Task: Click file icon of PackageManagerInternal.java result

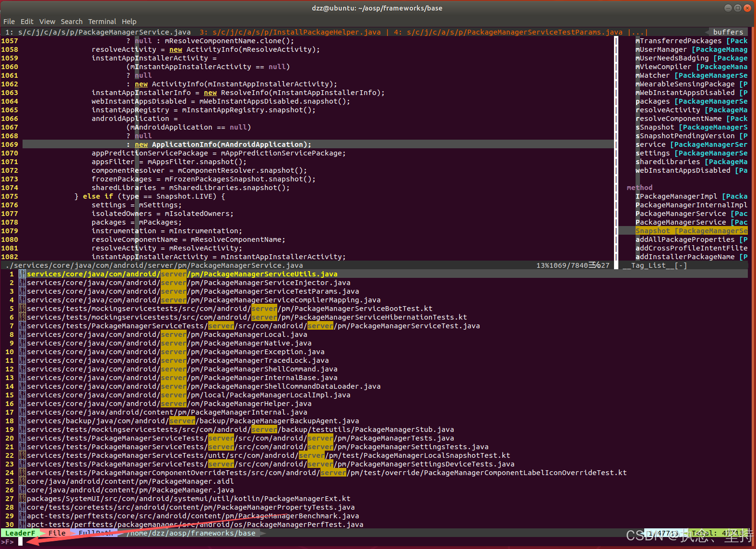Action: [x=22, y=412]
